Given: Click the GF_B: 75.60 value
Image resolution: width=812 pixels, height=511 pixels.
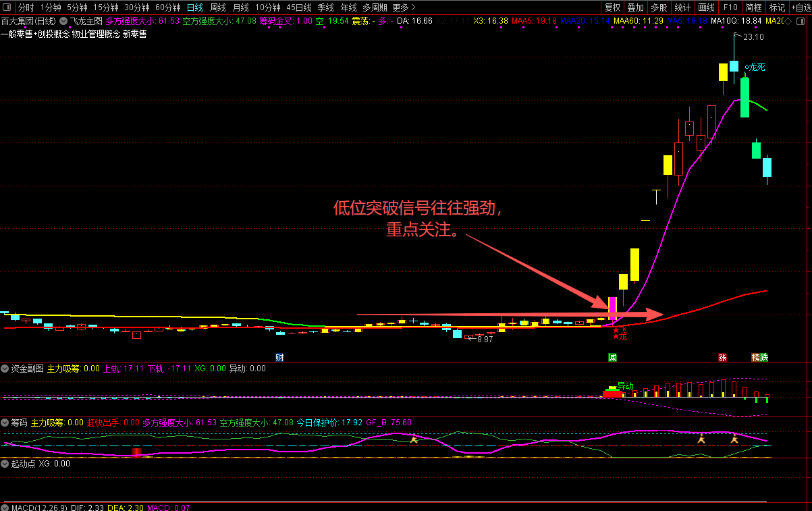Looking at the screenshot, I should click(389, 423).
